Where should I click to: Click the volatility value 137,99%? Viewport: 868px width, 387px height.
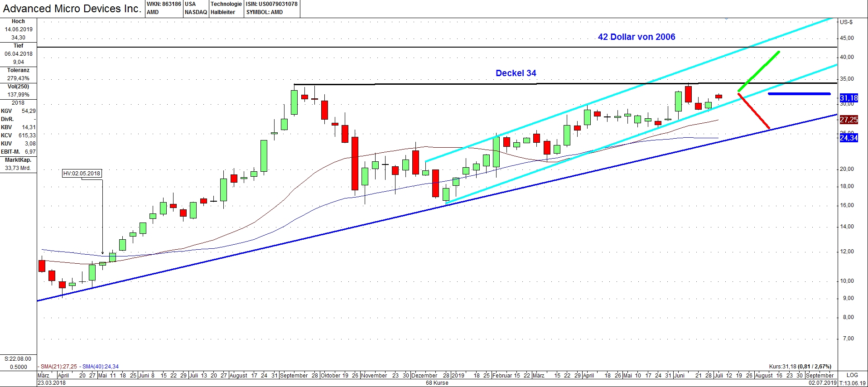[18, 95]
